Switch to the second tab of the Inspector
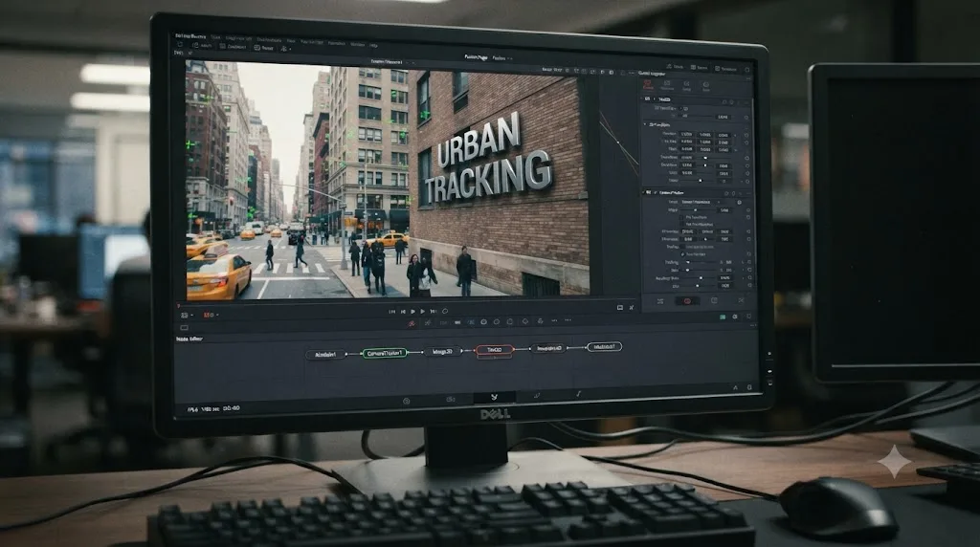Viewport: 980px width, 547px height. click(667, 85)
